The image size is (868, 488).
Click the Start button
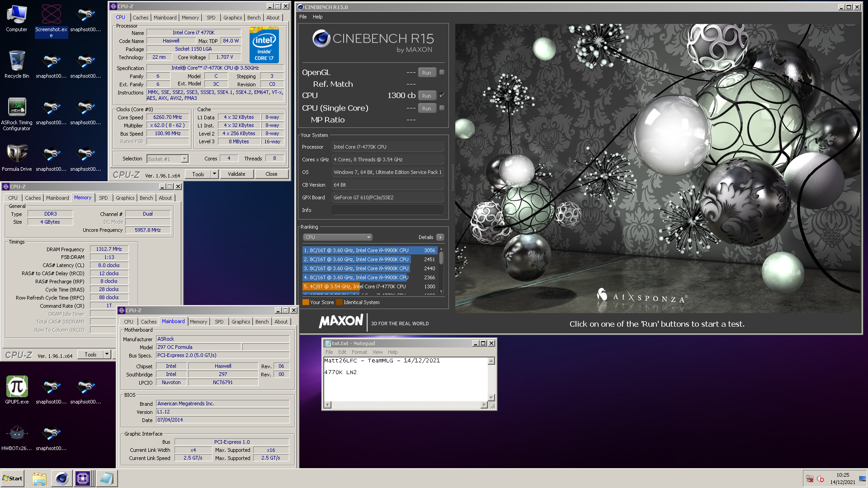tap(12, 479)
